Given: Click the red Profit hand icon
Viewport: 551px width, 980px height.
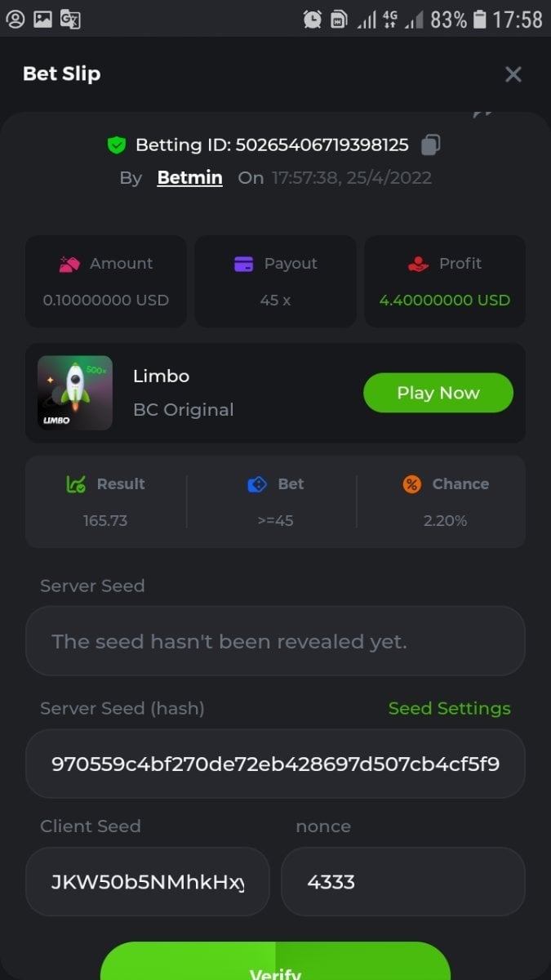Looking at the screenshot, I should pyautogui.click(x=418, y=264).
